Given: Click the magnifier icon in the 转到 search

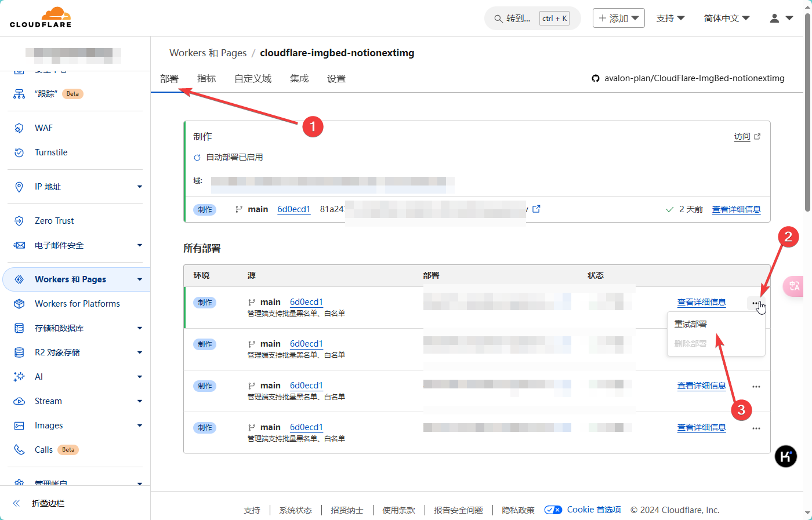Looking at the screenshot, I should [498, 19].
